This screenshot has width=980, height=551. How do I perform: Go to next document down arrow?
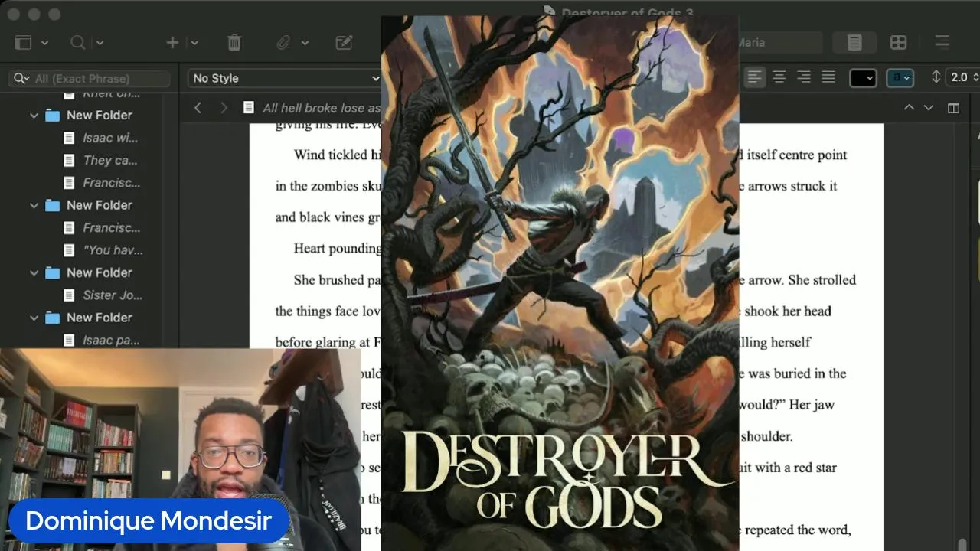point(929,108)
